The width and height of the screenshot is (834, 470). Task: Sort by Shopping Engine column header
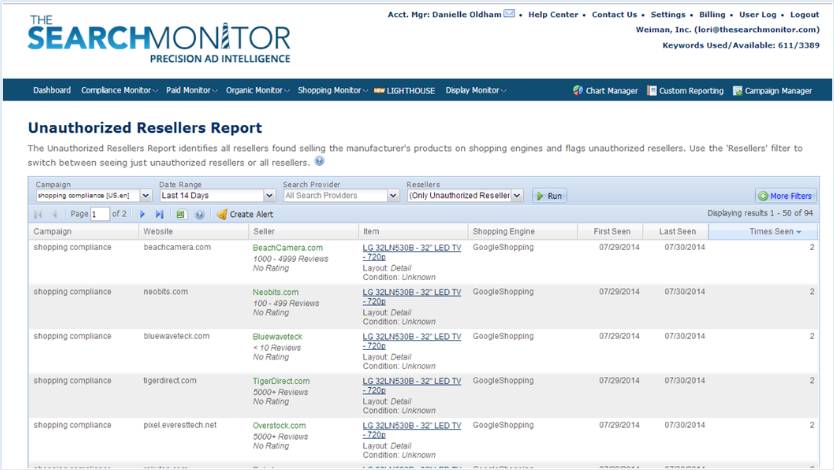point(523,231)
